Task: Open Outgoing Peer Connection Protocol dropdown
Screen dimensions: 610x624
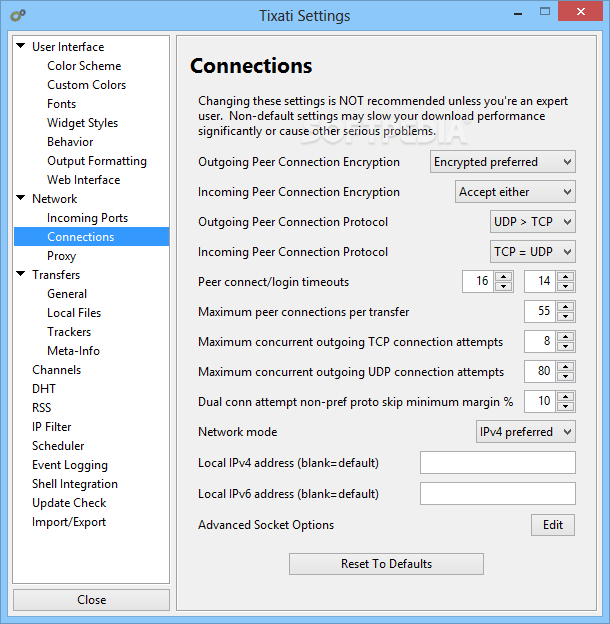Action: coord(533,222)
